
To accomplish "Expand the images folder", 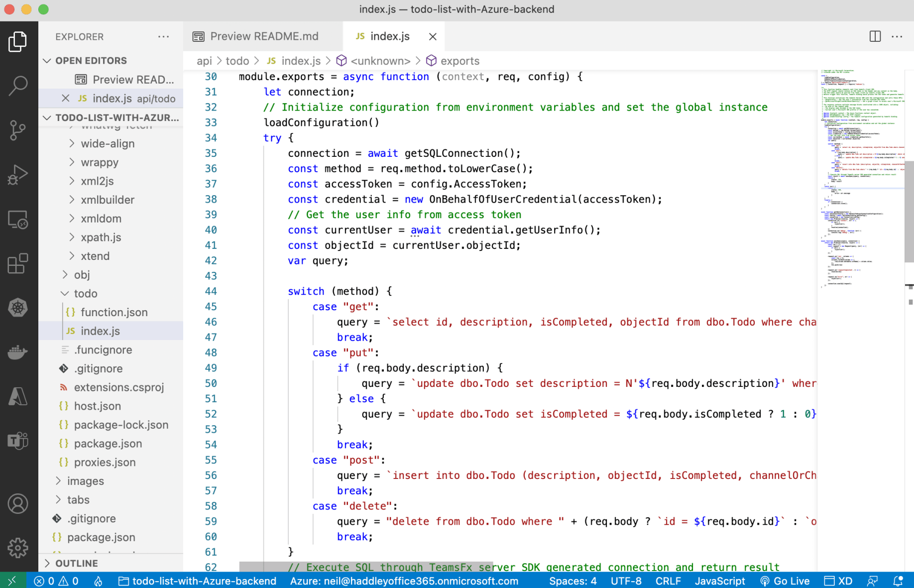I will point(85,481).
